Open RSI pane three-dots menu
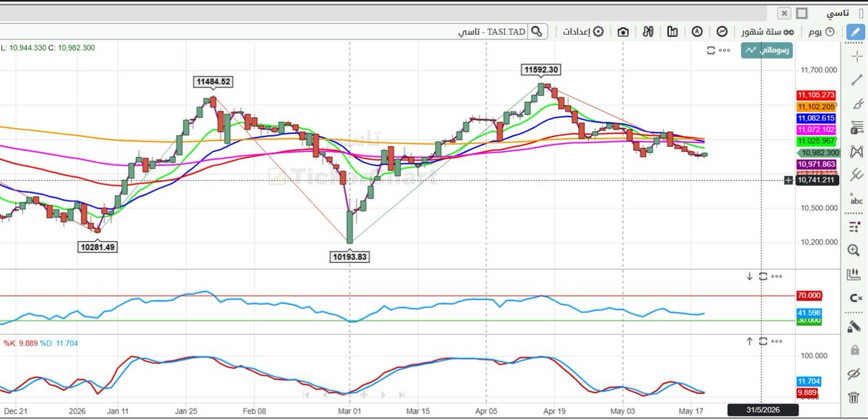 click(777, 276)
